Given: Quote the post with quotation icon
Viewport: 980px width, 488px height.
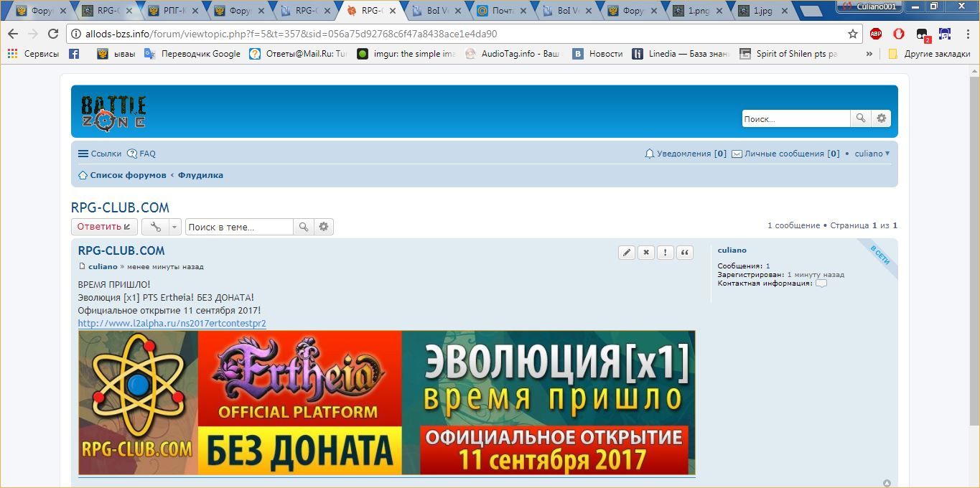Looking at the screenshot, I should pyautogui.click(x=685, y=253).
